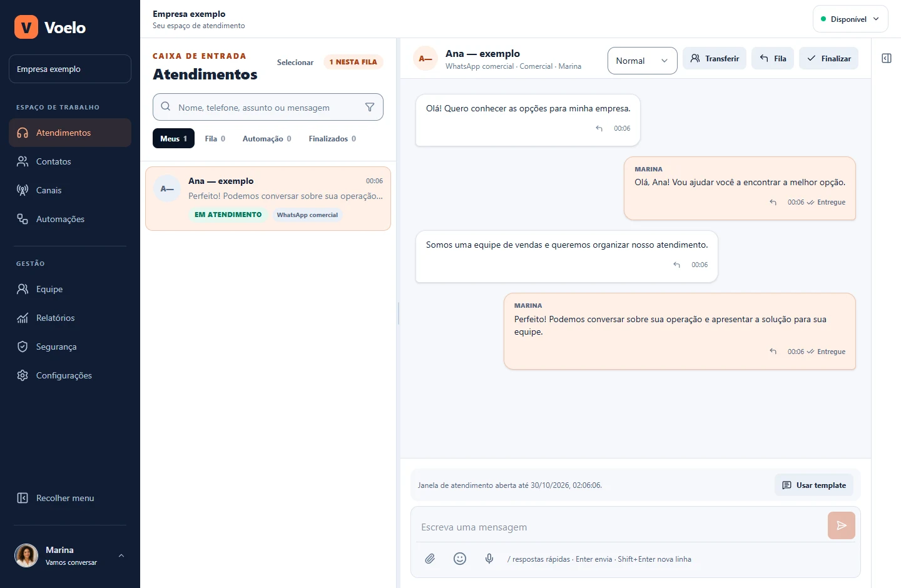Click the search field for name or phone
Image resolution: width=901 pixels, height=588 pixels.
point(268,107)
